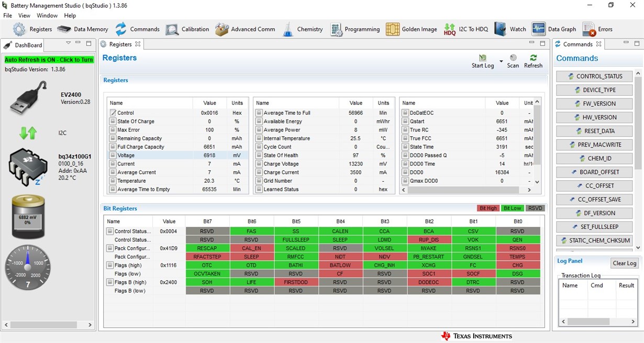Open the Help menu

(70, 16)
